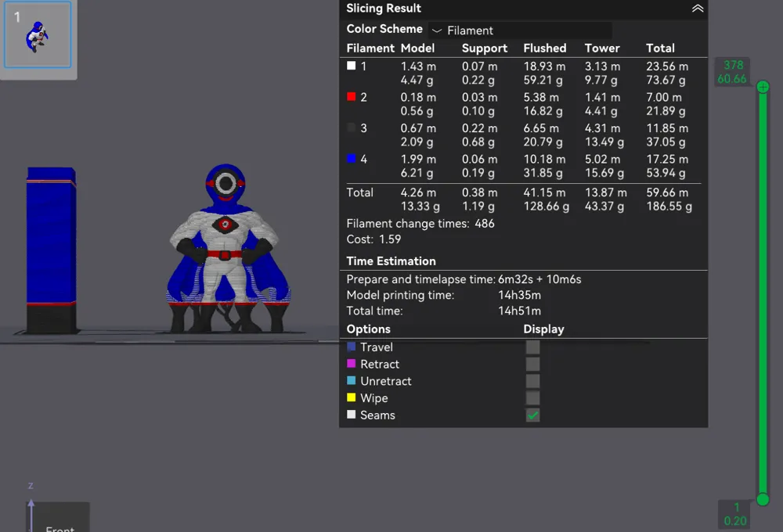Click the Filament column header
Image resolution: width=783 pixels, height=532 pixels.
pos(370,48)
